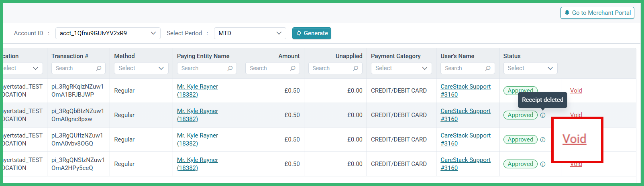
Task: Click search icon in Unapplied filter
Action: pos(356,68)
